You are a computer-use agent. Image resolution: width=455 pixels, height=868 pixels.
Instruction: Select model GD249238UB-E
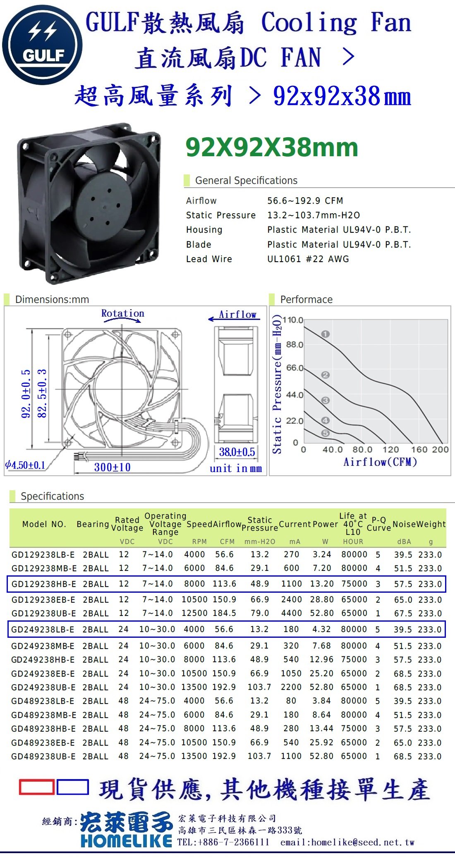[x=43, y=687]
